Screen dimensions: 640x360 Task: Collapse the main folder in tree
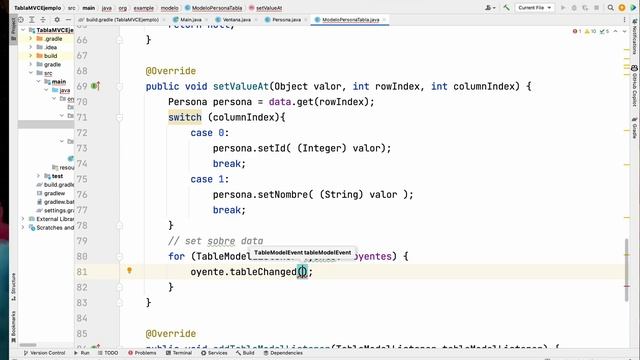tap(38, 81)
